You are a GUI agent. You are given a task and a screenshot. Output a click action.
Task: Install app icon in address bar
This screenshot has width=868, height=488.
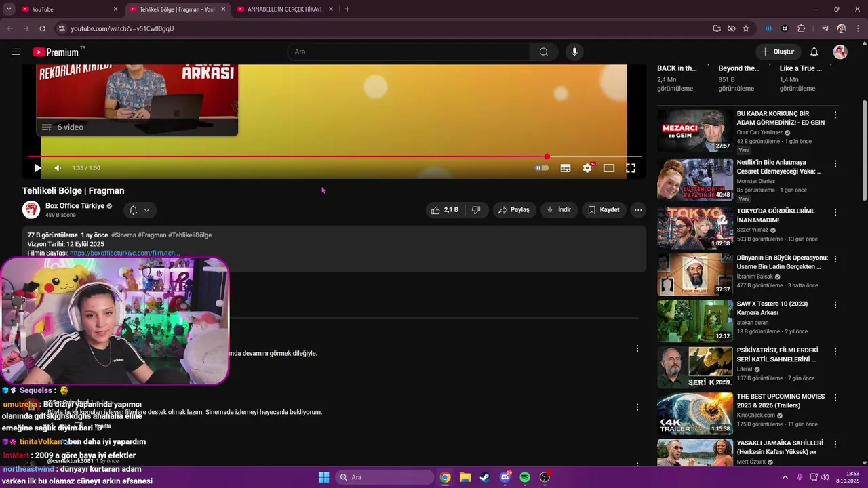coord(717,28)
